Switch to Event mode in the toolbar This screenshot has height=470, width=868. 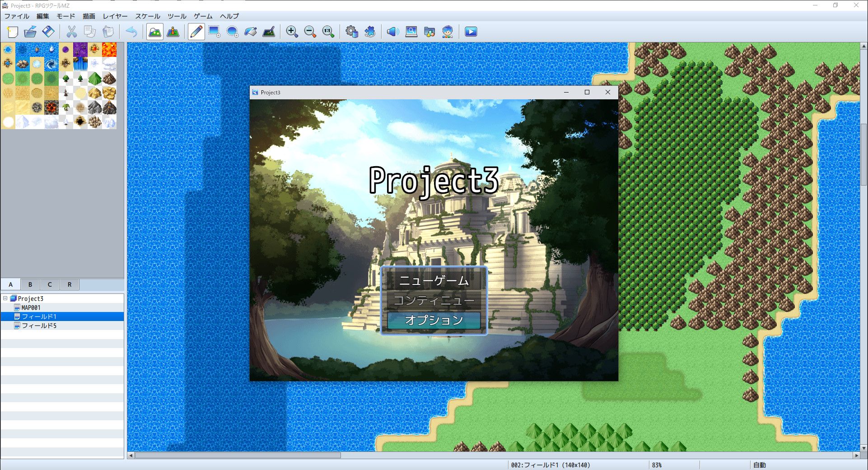click(x=173, y=32)
